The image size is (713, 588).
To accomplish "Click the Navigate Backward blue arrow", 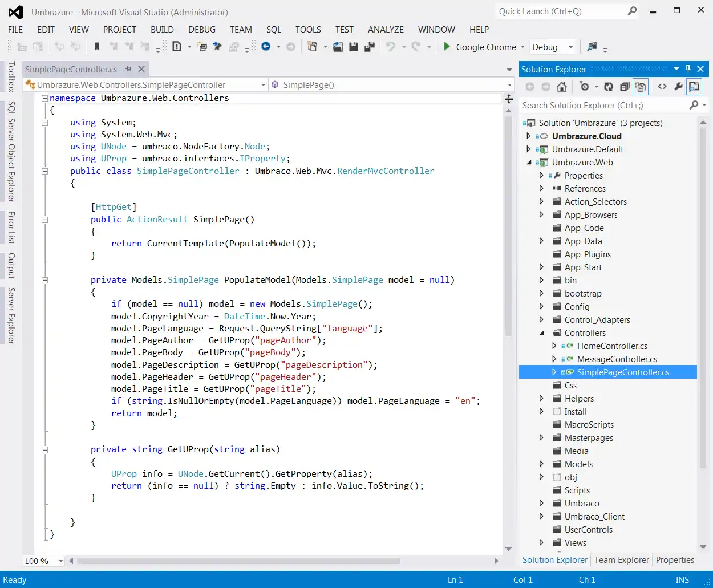I will coord(266,47).
